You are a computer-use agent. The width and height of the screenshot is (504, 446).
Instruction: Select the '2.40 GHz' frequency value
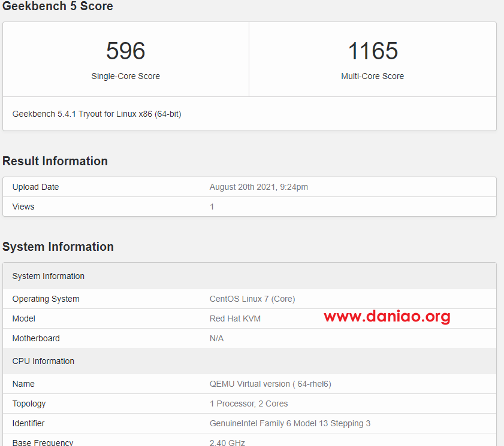[227, 442]
